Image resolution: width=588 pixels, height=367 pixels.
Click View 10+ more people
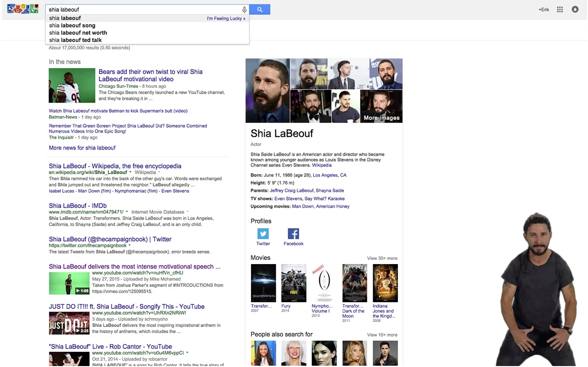(x=382, y=335)
